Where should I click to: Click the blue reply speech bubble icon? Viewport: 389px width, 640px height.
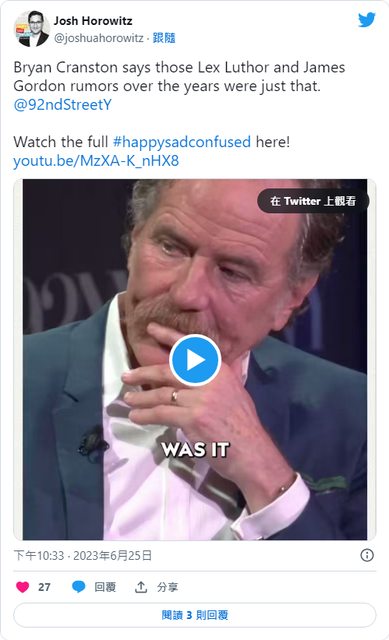click(x=78, y=587)
